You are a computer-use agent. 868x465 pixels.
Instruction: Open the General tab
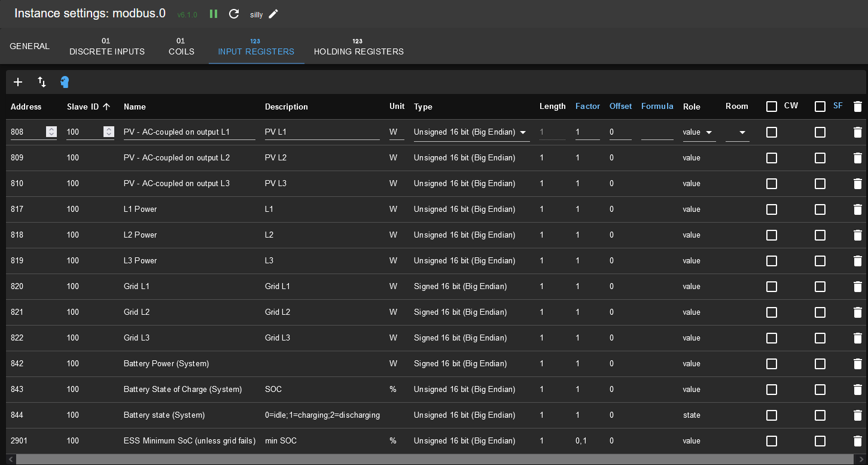[x=30, y=46]
